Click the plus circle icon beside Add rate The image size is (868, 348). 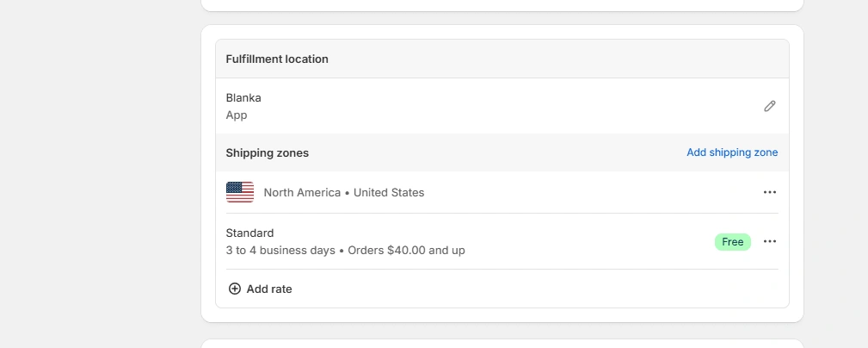[x=234, y=289]
